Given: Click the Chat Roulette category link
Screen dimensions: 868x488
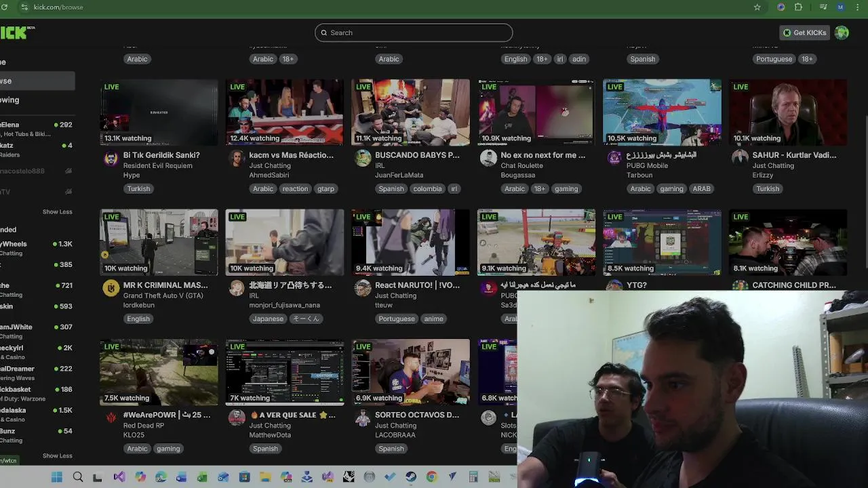Looking at the screenshot, I should pyautogui.click(x=522, y=165).
